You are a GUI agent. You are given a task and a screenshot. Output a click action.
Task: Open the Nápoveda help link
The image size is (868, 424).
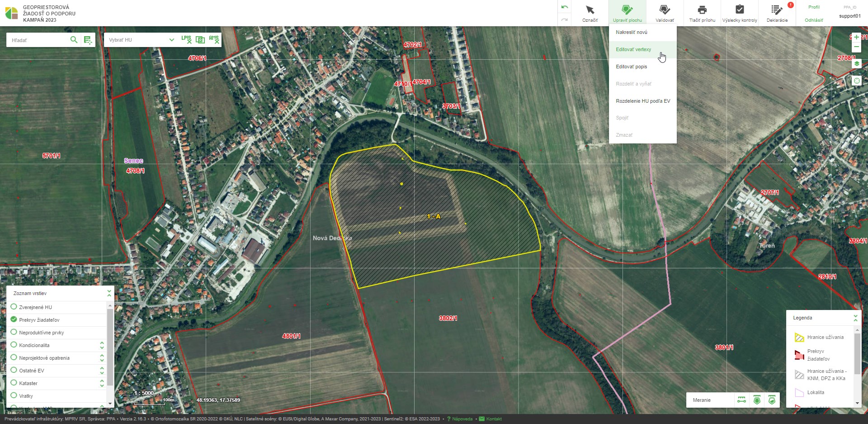coord(462,419)
